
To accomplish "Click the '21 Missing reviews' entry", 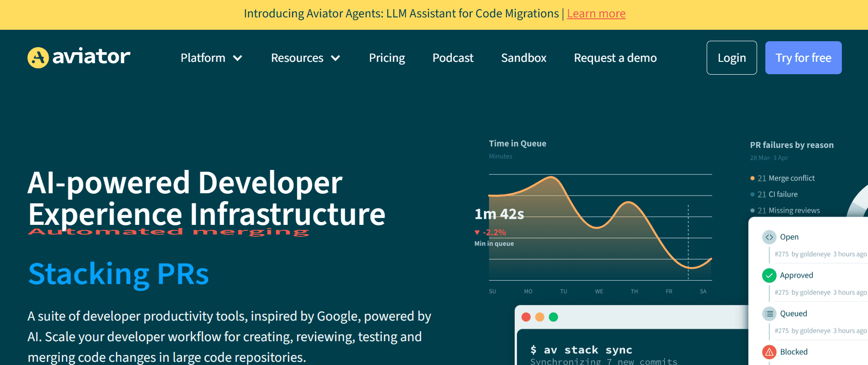I will 789,211.
